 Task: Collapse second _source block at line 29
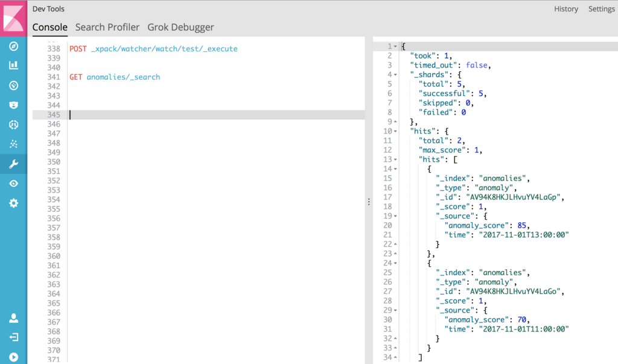(395, 310)
